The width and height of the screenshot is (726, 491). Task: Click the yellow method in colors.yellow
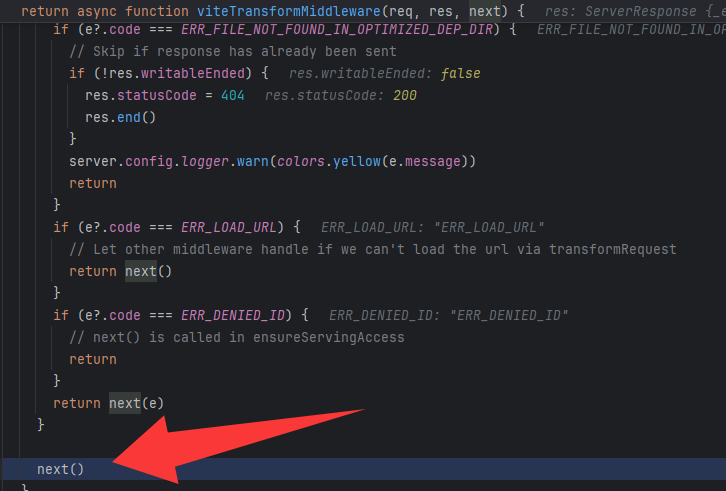point(357,161)
